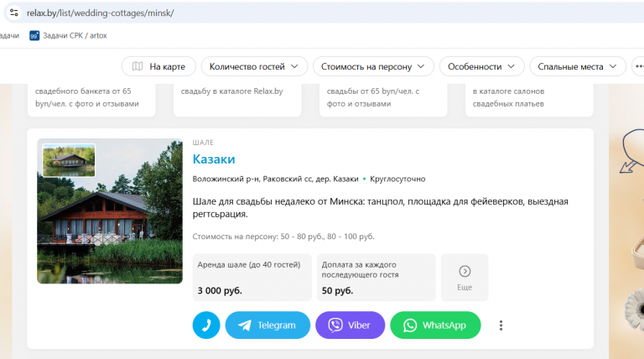
Task: Open the Стоимость на персону dropdown
Action: (x=373, y=66)
